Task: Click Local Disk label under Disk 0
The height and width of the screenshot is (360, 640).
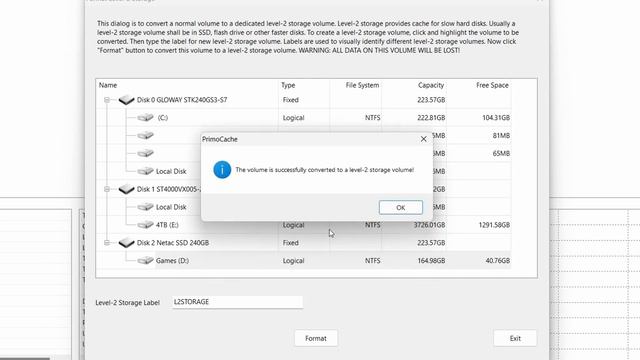Action: [x=171, y=171]
